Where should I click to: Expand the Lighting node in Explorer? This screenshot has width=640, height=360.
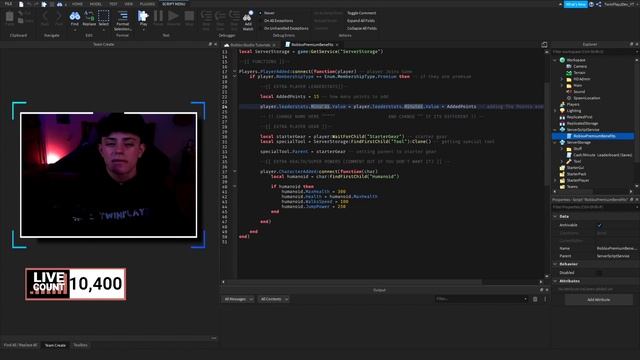pos(555,111)
